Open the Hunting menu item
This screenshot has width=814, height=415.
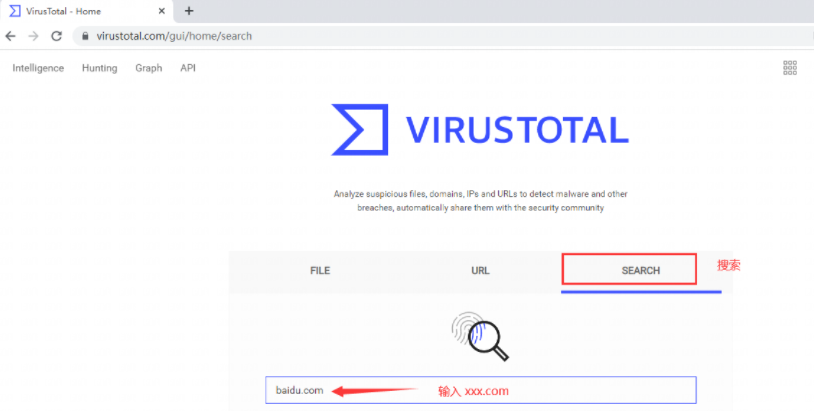click(100, 68)
